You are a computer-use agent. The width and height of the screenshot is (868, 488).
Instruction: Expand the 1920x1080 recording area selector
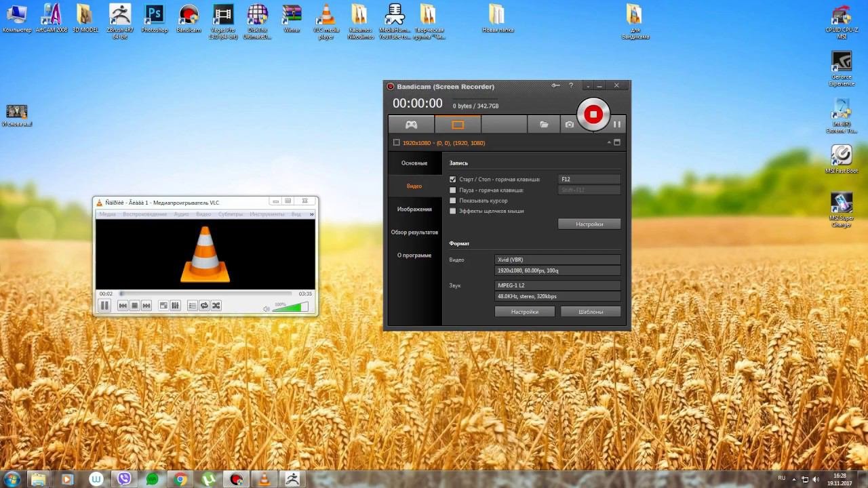click(x=443, y=143)
